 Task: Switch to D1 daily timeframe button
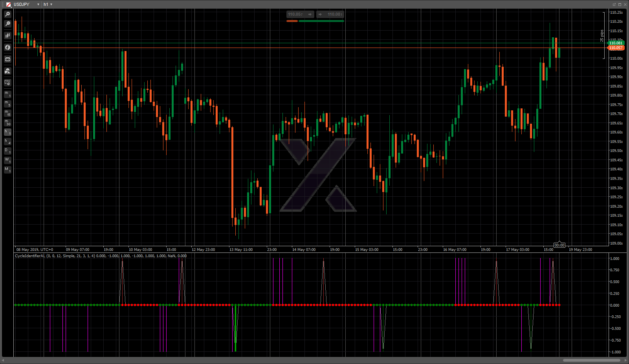(x=7, y=151)
